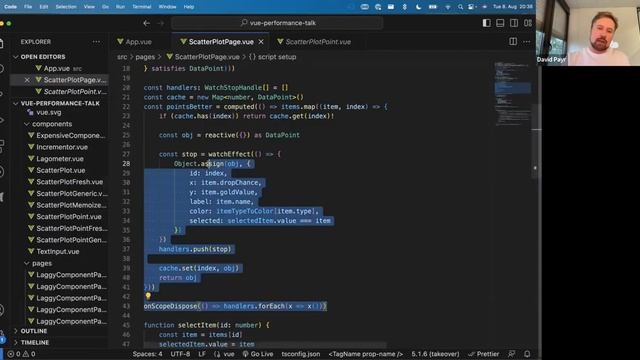
Task: Change indentation via Spaces: 4
Action: click(147, 354)
